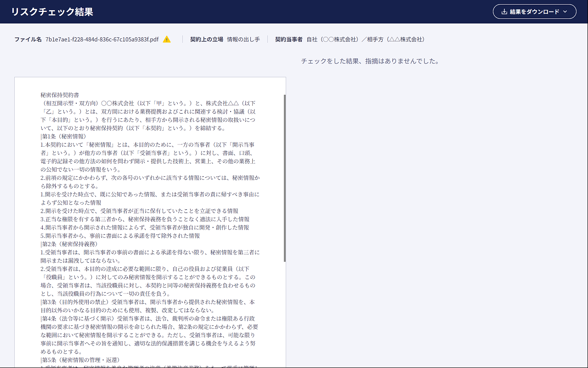Viewport: 588px width, 368px height.
Task: Click the 第5条（秘密情報の管理・返還） heading
Action: (80, 360)
